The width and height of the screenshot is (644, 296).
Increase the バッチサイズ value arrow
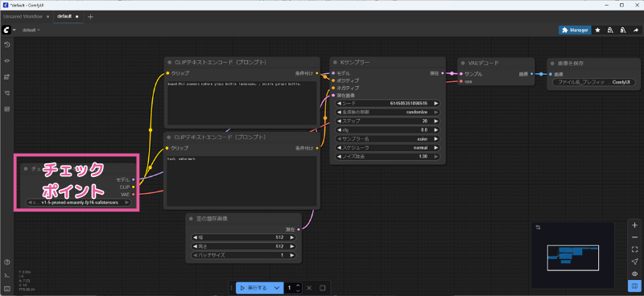click(x=291, y=255)
